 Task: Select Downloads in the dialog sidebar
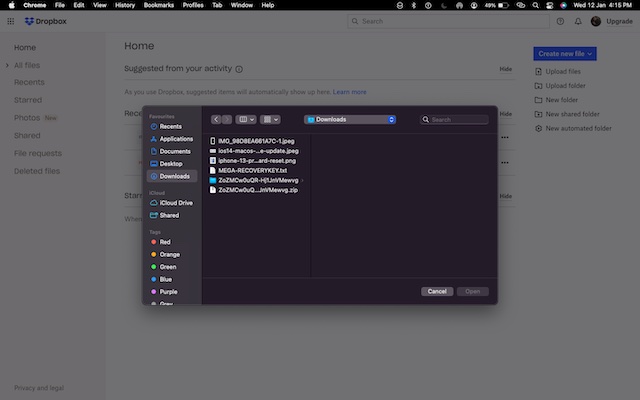[x=172, y=176]
